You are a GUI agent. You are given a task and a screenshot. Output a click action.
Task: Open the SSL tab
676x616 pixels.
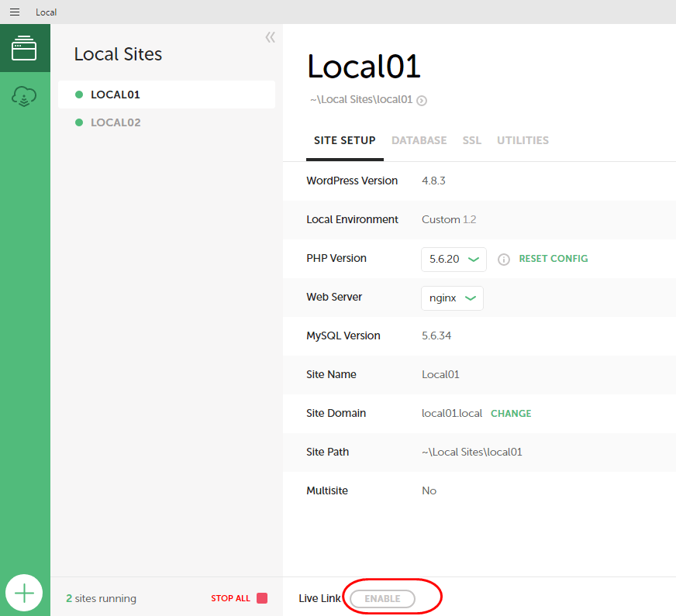[x=472, y=140]
